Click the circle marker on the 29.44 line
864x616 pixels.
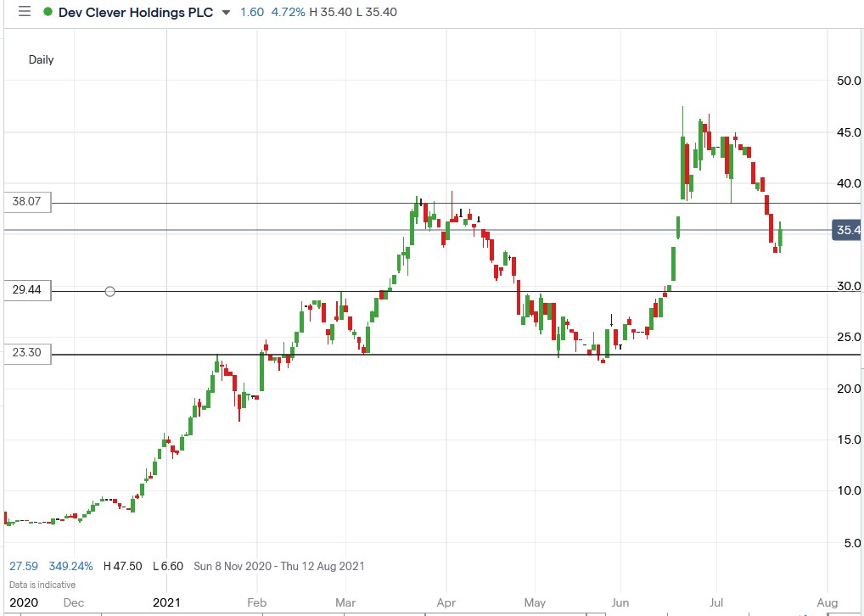109,291
